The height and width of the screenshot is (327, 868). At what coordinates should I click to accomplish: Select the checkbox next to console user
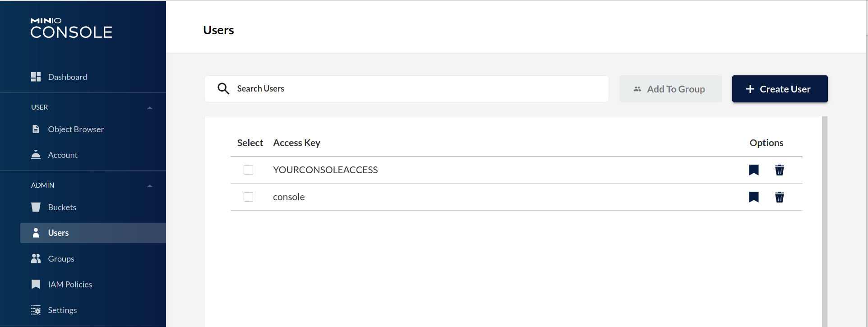pos(249,197)
